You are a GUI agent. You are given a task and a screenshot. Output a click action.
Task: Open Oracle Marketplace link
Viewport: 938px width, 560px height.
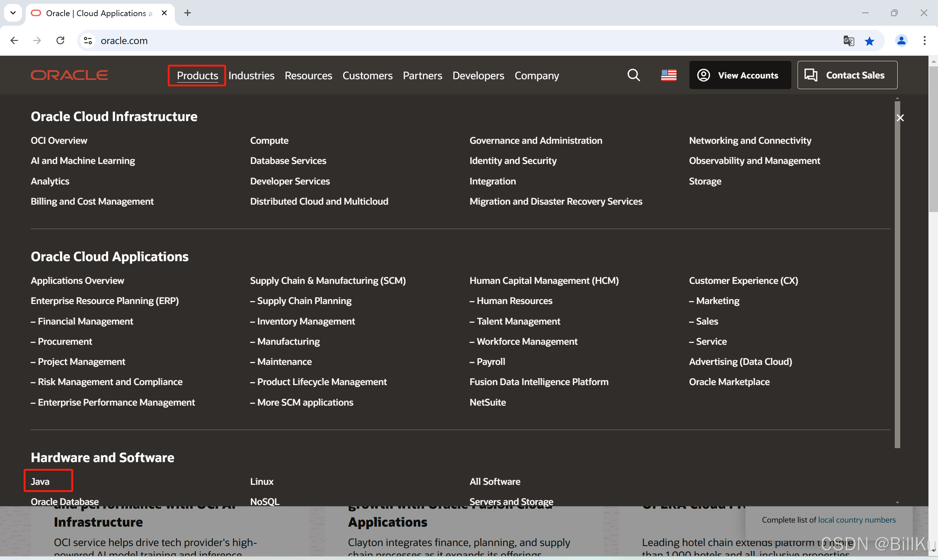point(729,382)
